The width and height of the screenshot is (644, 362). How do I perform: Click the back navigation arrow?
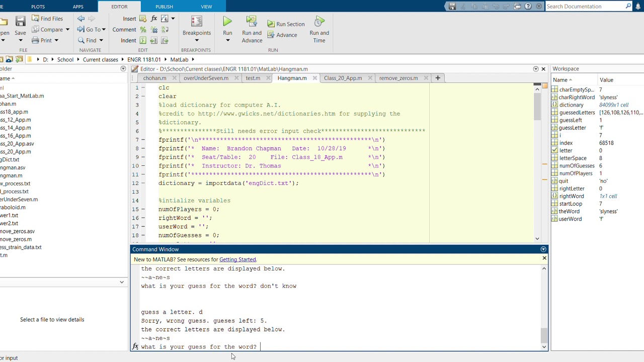click(x=81, y=19)
